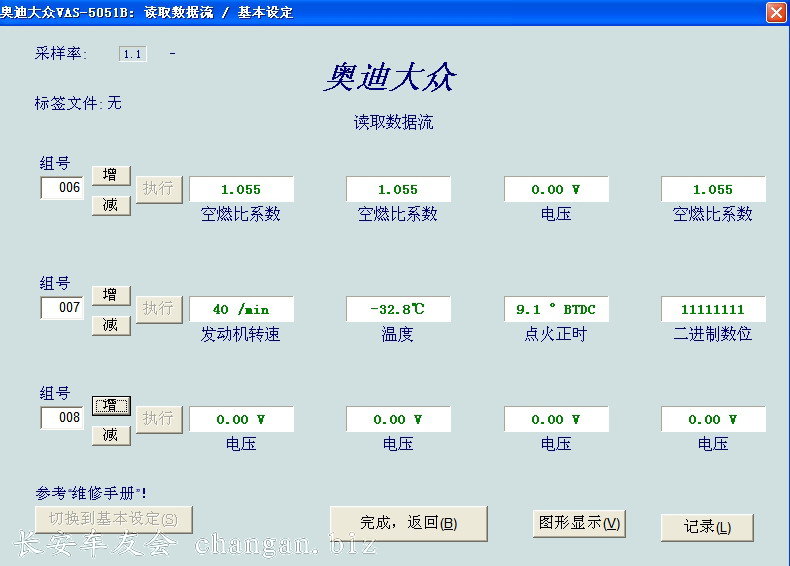This screenshot has height=566, width=790.
Task: Decrease group number 007 with 减
Action: coord(111,325)
